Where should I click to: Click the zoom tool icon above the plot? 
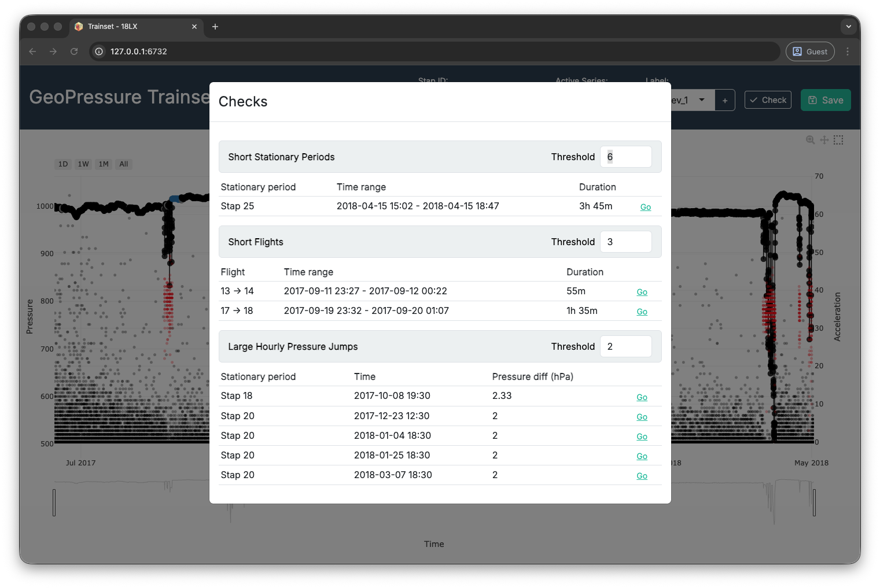coord(810,140)
